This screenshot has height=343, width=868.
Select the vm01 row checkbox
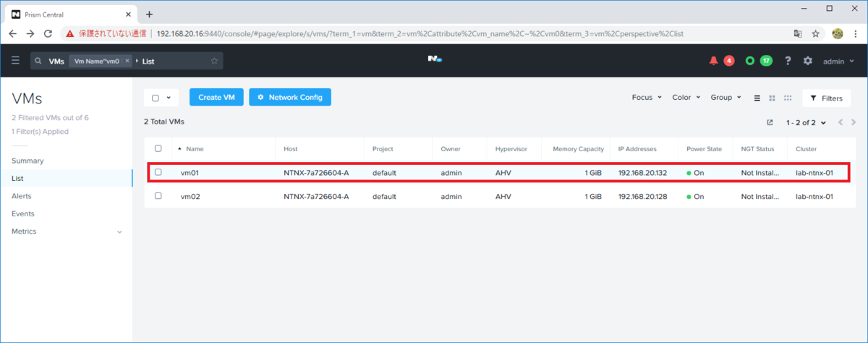[158, 172]
